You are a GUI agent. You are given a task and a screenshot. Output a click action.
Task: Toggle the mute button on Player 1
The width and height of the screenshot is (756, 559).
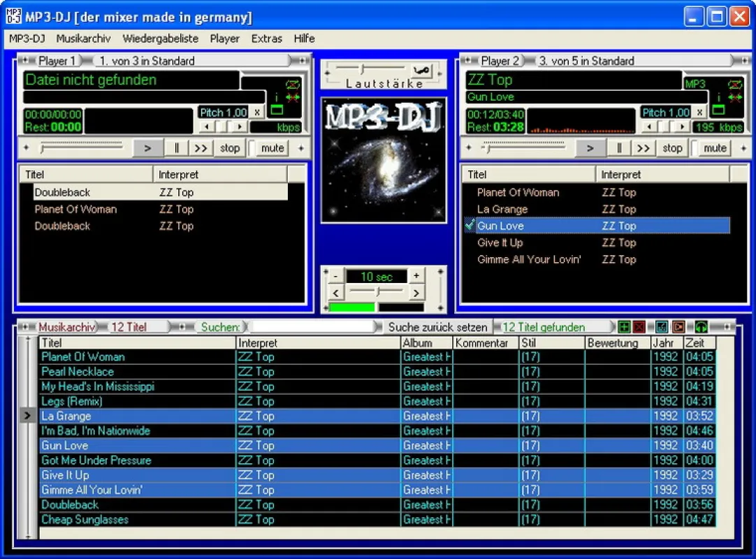pos(272,148)
